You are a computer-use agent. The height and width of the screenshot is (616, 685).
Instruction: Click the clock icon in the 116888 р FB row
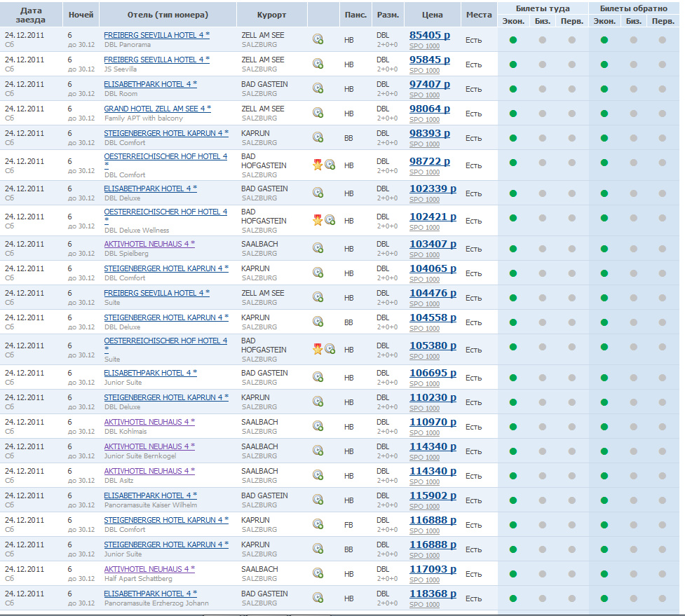(x=318, y=524)
